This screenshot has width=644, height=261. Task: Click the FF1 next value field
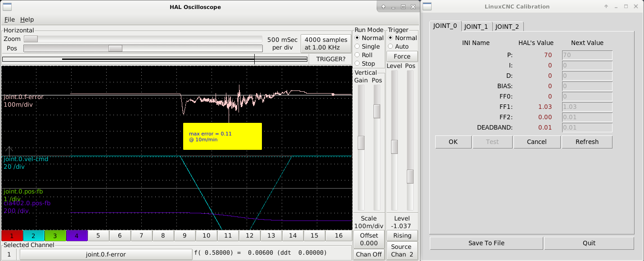[587, 107]
